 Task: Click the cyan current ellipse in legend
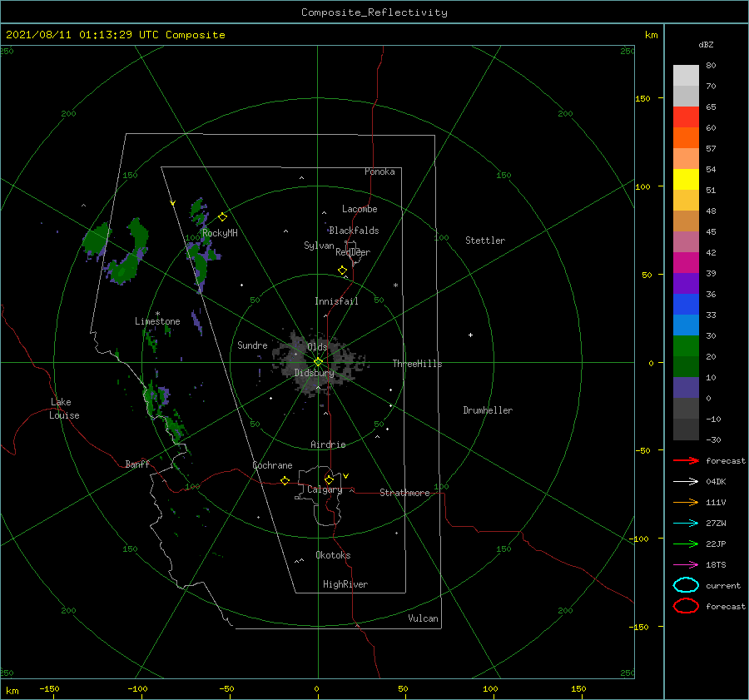coord(686,585)
